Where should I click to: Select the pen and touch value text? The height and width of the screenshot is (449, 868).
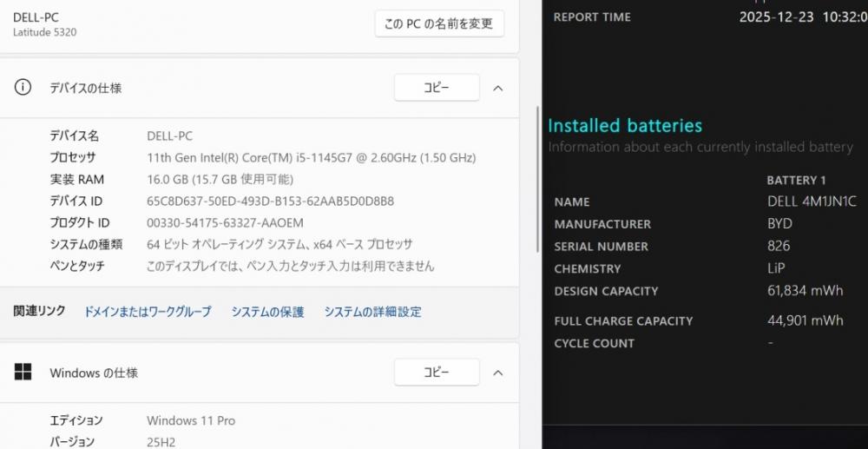pos(290,266)
